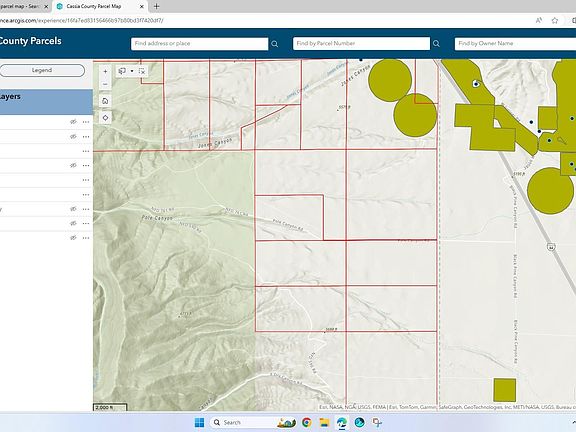The height and width of the screenshot is (432, 576).
Task: Return map to default home extent
Action: tap(105, 101)
